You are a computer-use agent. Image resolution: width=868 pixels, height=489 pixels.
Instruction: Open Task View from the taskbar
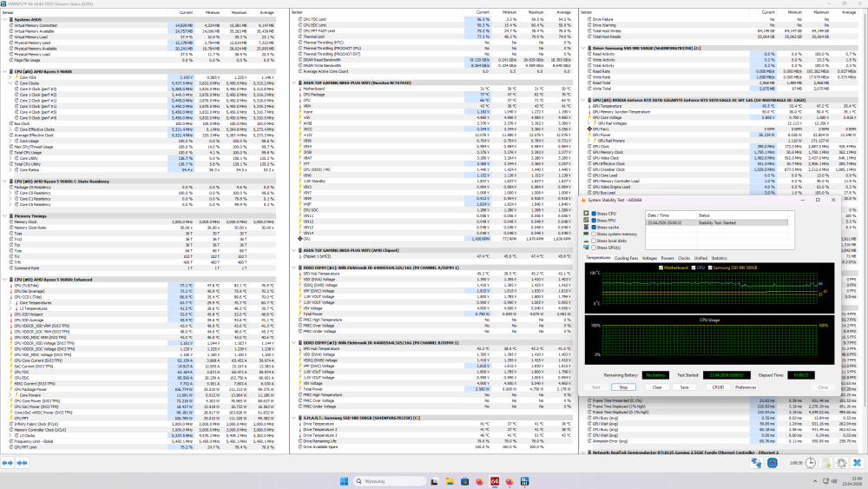coord(434,481)
